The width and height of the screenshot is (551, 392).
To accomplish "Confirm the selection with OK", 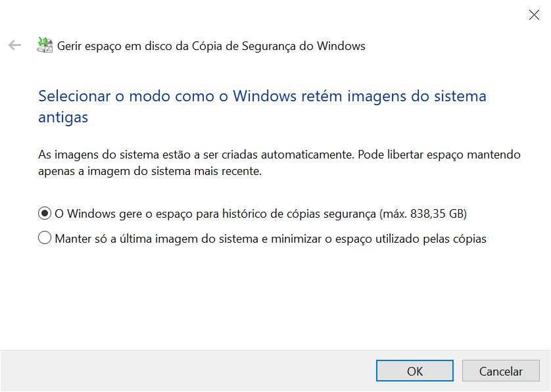I will [415, 371].
